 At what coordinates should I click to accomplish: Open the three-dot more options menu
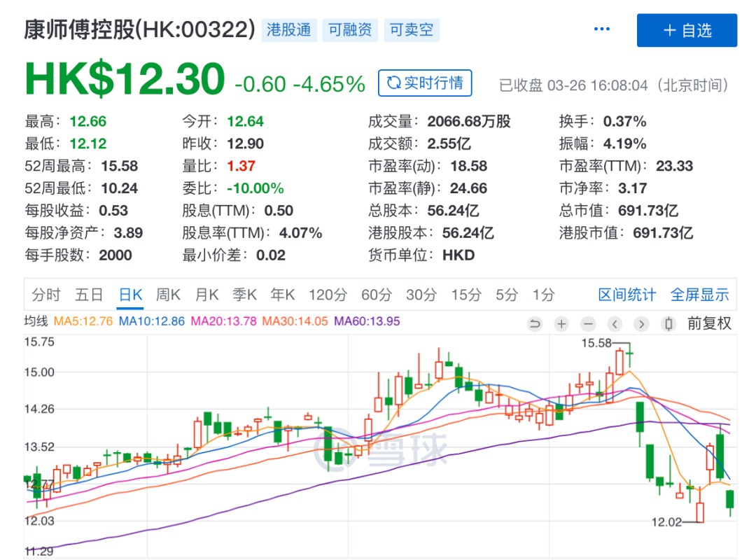pos(601,29)
